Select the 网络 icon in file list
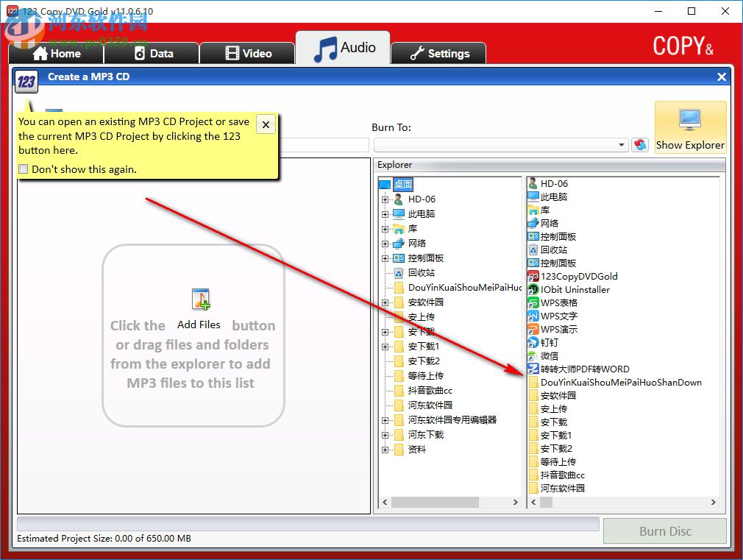The width and height of the screenshot is (743, 560). 533,223
